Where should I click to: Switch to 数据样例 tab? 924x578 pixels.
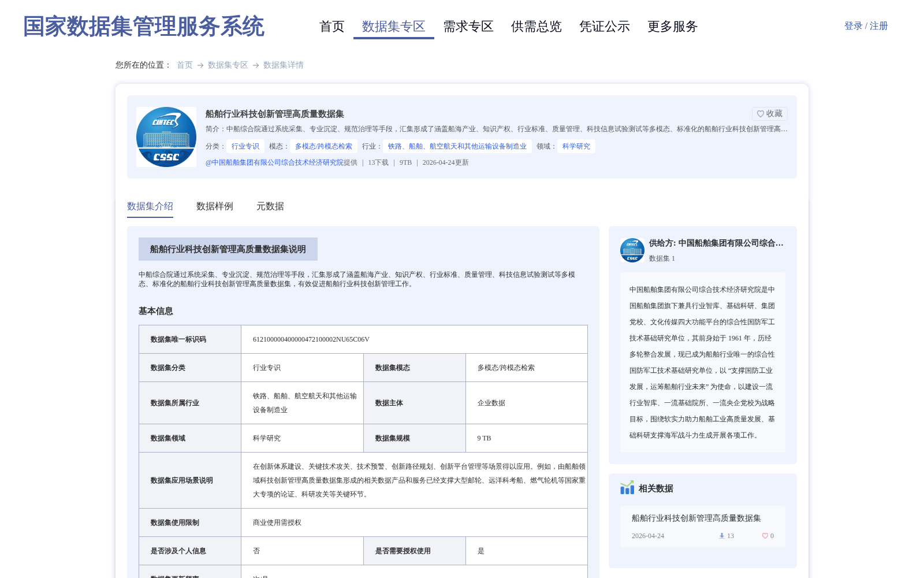pos(215,206)
